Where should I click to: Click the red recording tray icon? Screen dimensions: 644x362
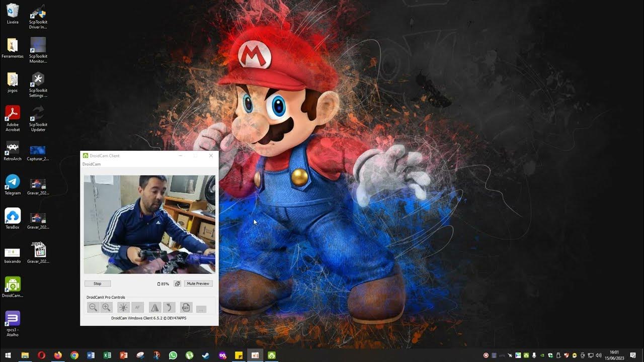pos(486,355)
